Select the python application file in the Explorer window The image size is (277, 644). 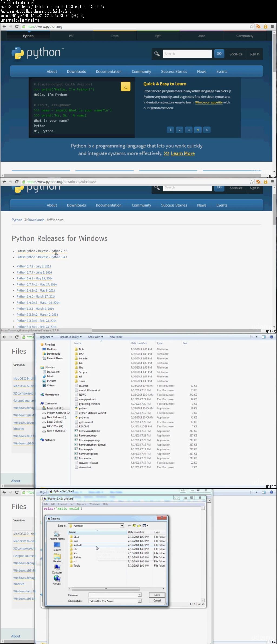tap(83, 408)
